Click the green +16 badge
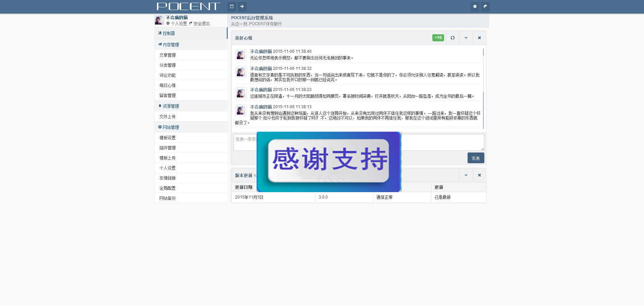The width and height of the screenshot is (644, 306). (x=438, y=38)
